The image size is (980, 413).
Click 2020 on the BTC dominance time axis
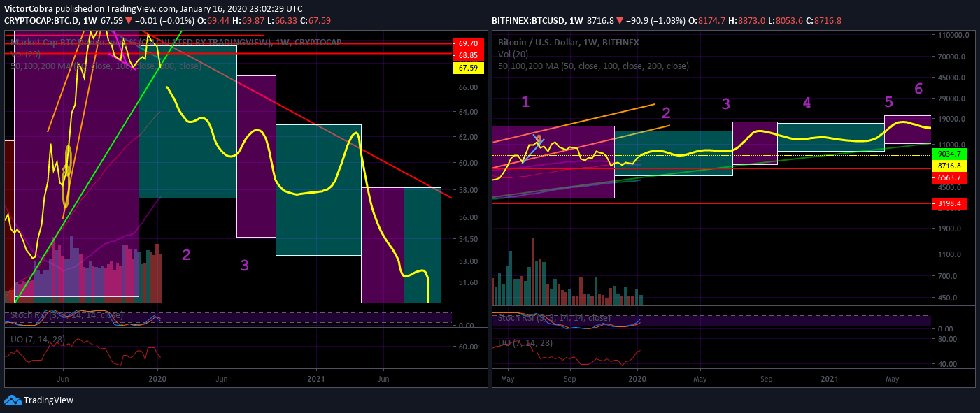tap(157, 379)
